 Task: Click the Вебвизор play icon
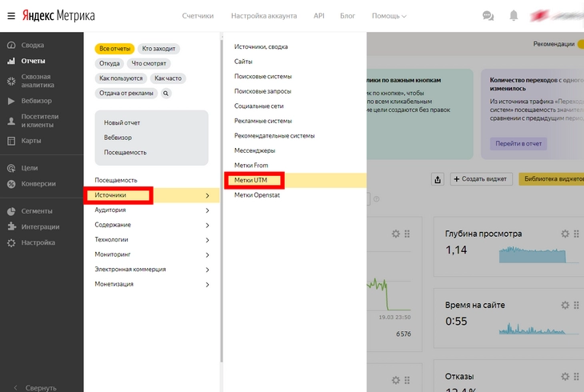click(11, 101)
